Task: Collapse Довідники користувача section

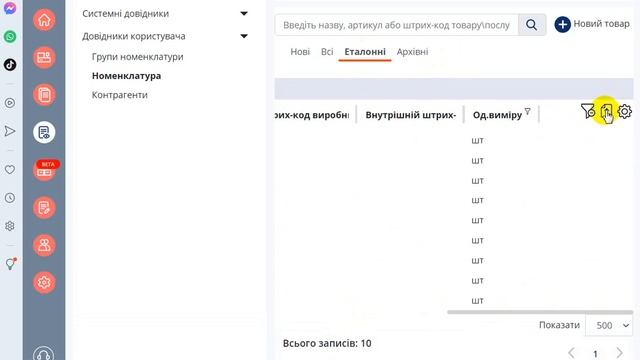Action: point(244,36)
